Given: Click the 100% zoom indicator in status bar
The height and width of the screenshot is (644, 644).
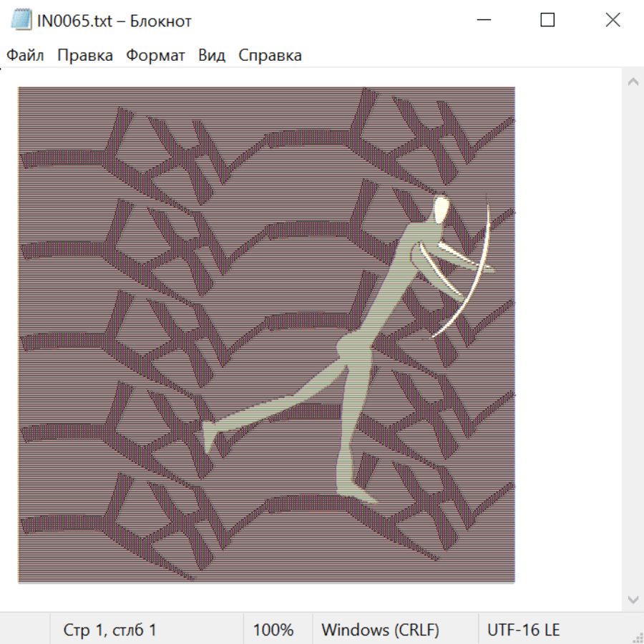Looking at the screenshot, I should (273, 630).
